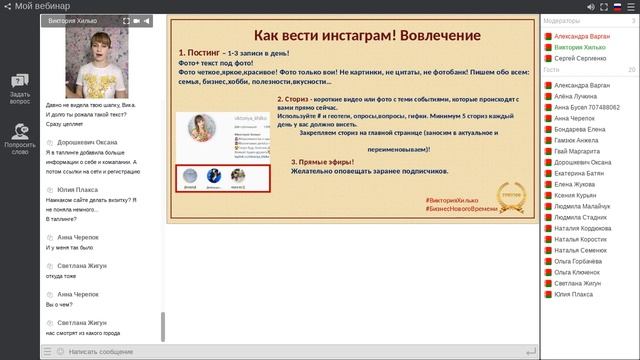The width and height of the screenshot is (640, 360).
Task: Open emoji picker in message box
Action: click(60, 351)
